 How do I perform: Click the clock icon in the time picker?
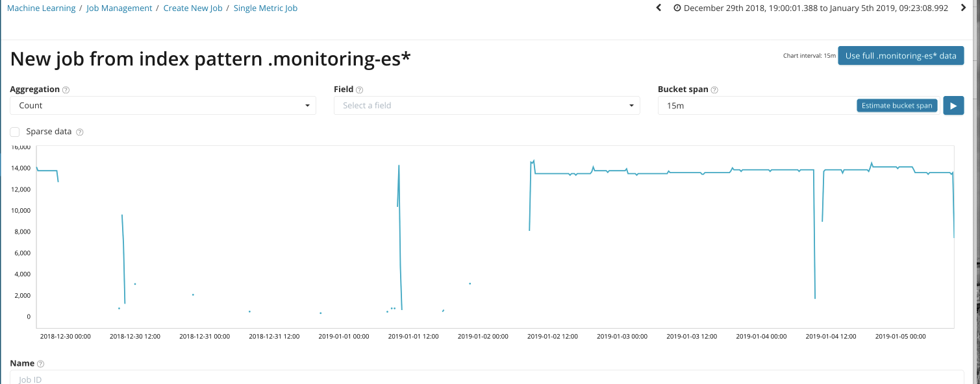[x=677, y=8]
